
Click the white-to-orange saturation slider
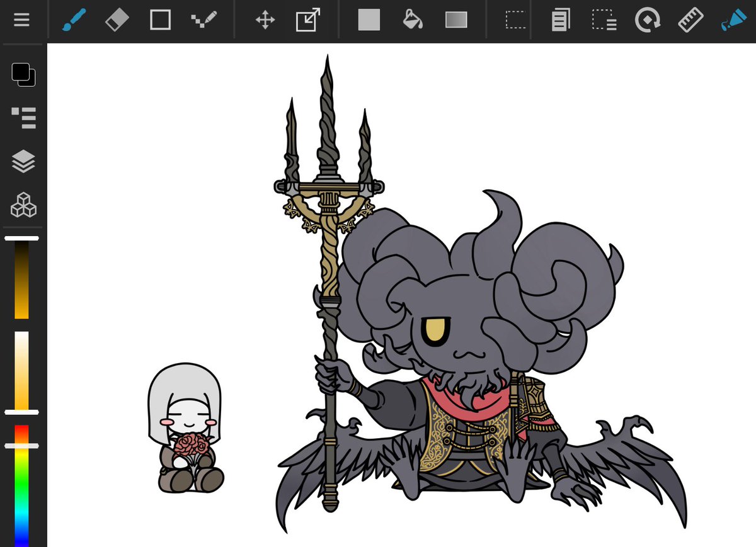[x=22, y=372]
